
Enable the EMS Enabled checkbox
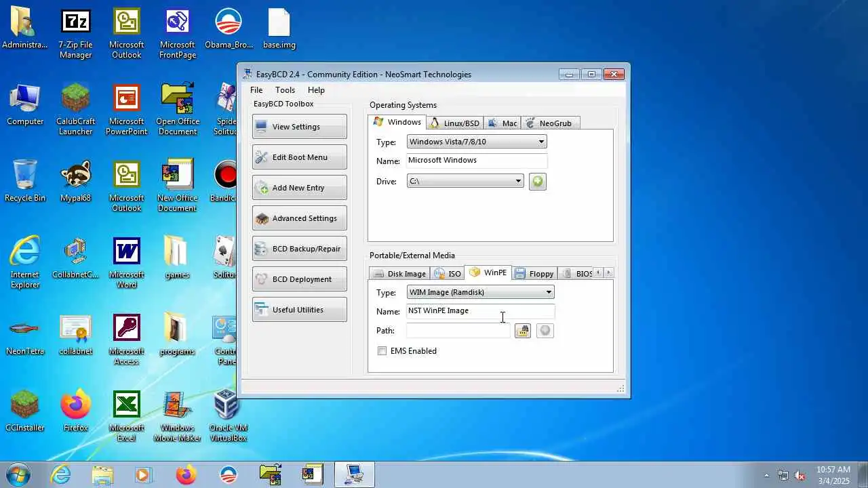click(x=382, y=351)
